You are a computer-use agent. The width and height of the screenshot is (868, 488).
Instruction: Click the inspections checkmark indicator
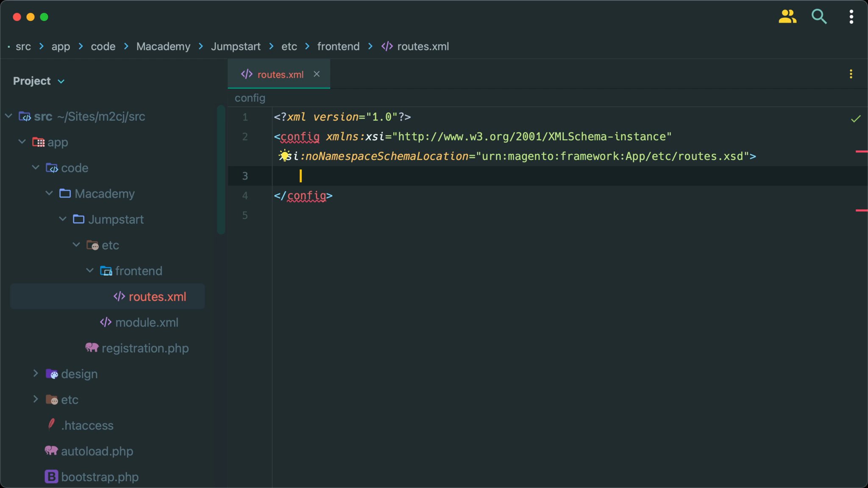click(x=856, y=119)
